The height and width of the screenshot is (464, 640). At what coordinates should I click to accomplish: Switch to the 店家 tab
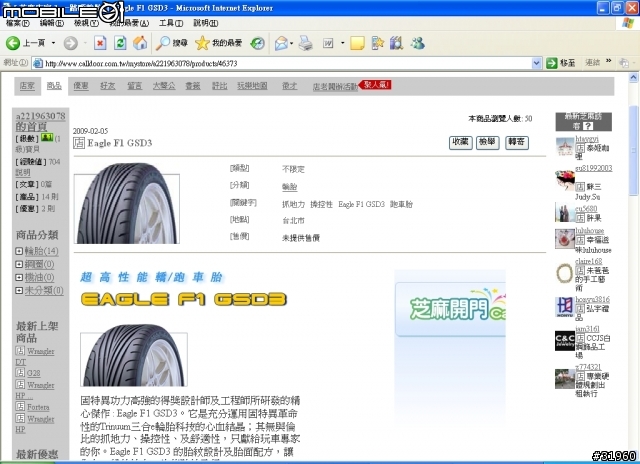coord(27,86)
